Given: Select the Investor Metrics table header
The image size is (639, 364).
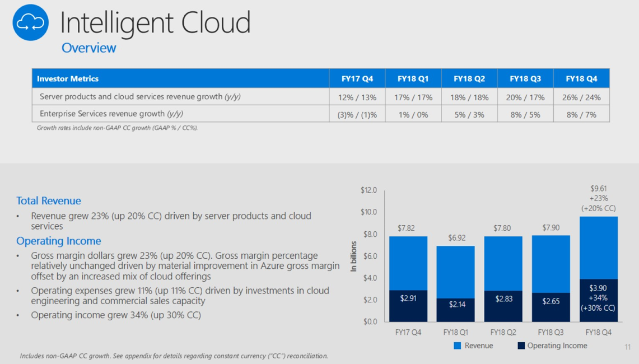Looking at the screenshot, I should pos(68,79).
